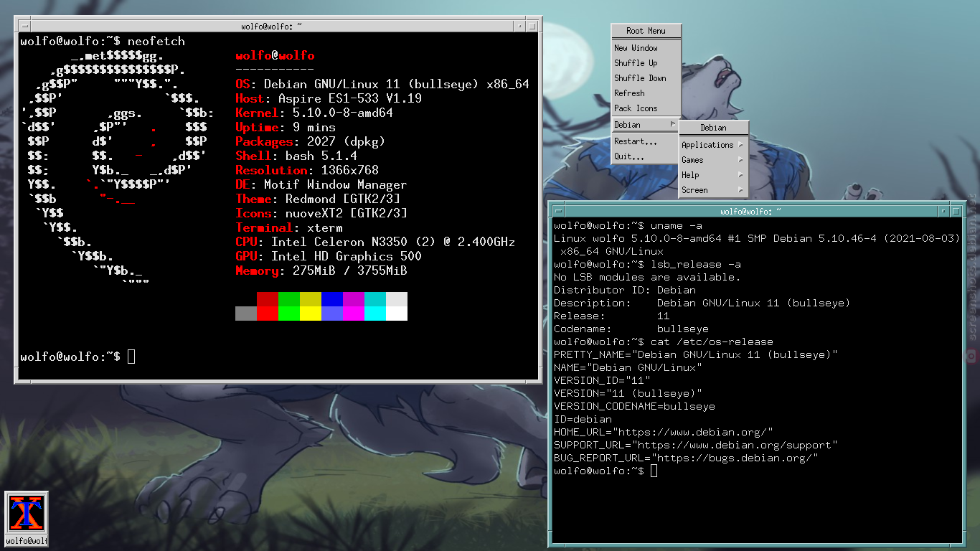Click the PRETTY_NAME line in os-release output
This screenshot has width=980, height=551.
click(x=696, y=354)
